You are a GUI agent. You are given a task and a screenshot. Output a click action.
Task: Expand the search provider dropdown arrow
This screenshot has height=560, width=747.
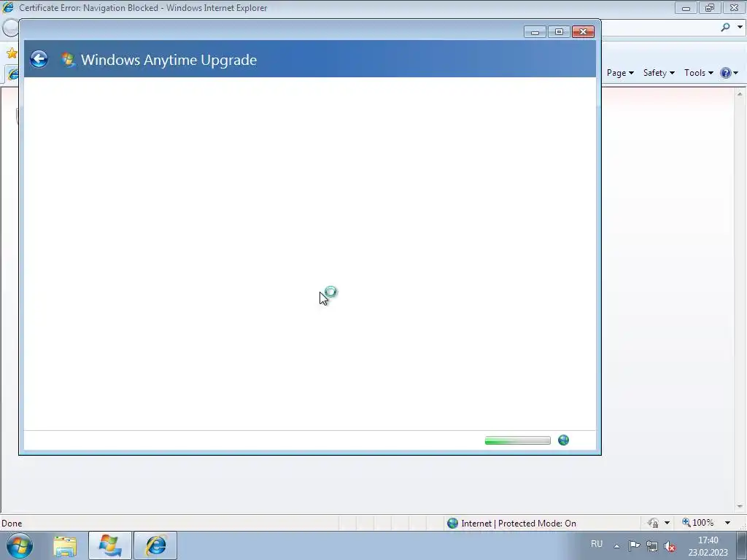pyautogui.click(x=740, y=27)
